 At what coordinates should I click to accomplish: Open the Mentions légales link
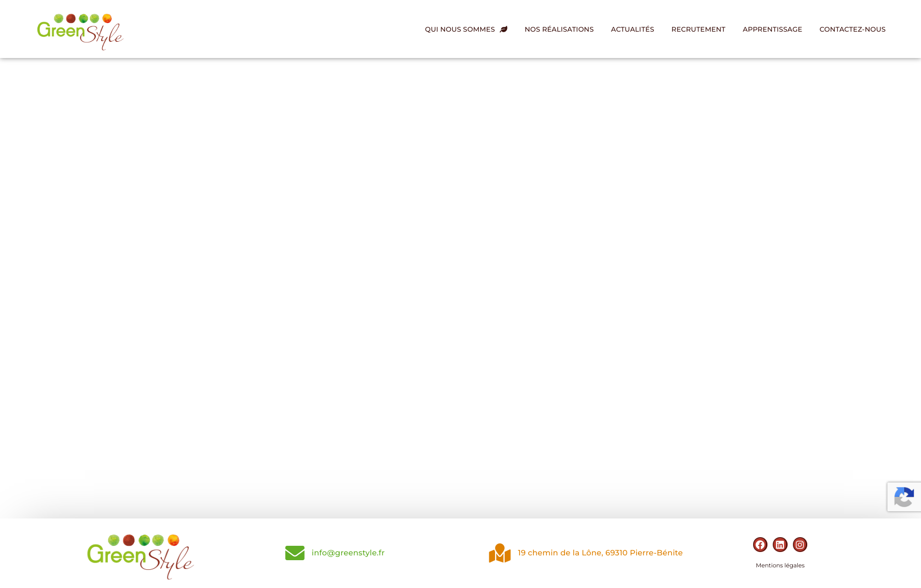780,565
